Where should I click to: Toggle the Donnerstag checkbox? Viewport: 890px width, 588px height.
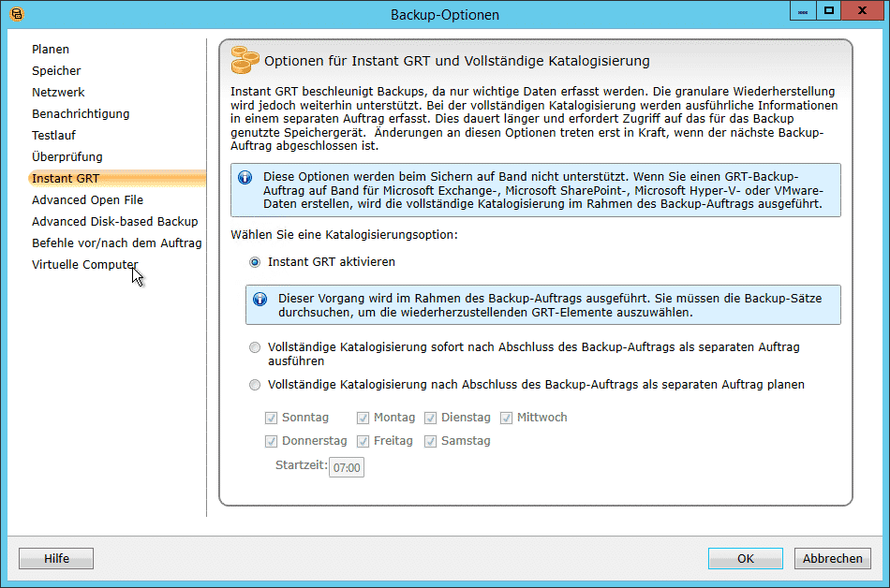pos(272,441)
